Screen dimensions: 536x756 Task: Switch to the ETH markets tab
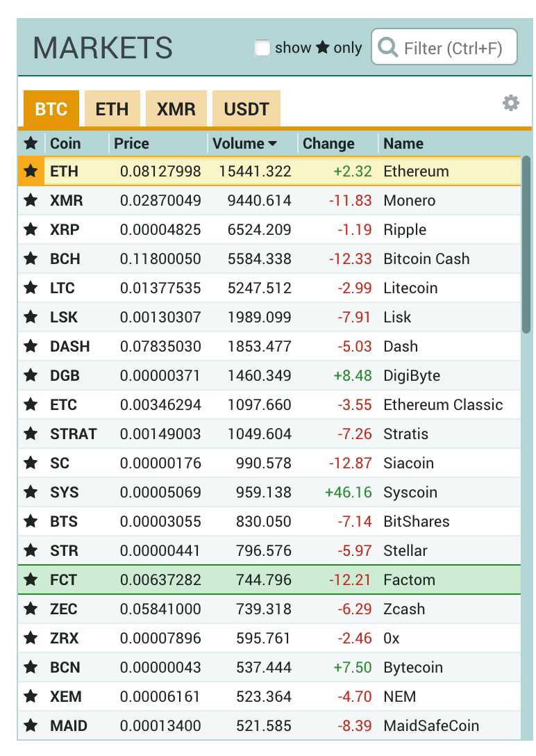[112, 109]
